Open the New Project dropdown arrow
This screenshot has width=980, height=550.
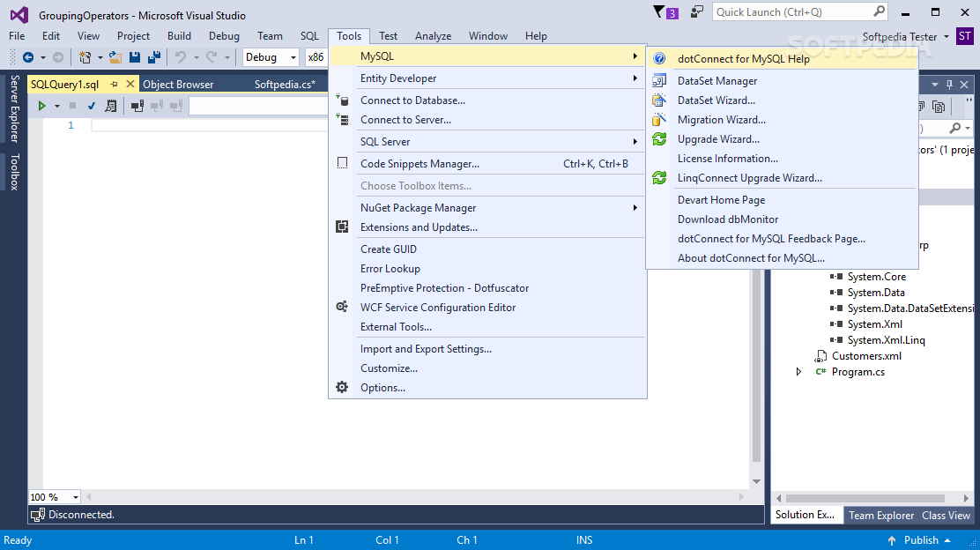click(x=100, y=57)
